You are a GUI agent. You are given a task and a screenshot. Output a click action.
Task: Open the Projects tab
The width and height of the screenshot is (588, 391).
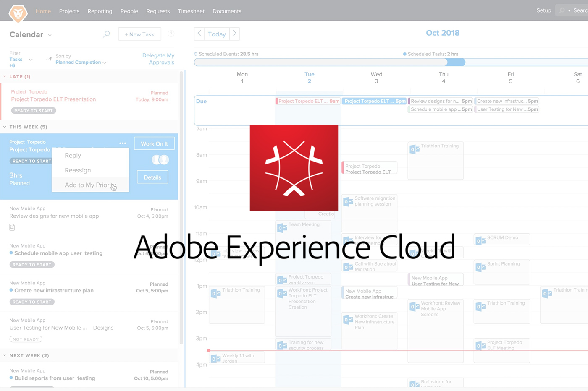[x=69, y=11]
